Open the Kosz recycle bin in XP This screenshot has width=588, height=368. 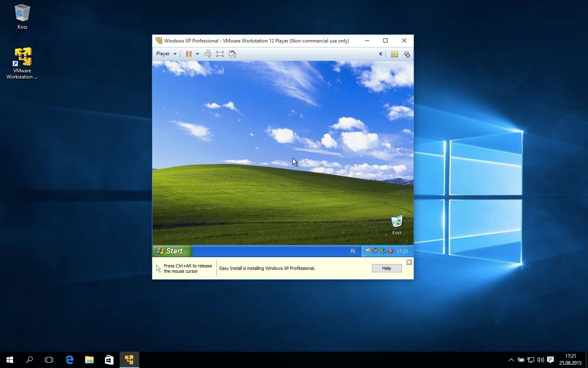click(397, 222)
